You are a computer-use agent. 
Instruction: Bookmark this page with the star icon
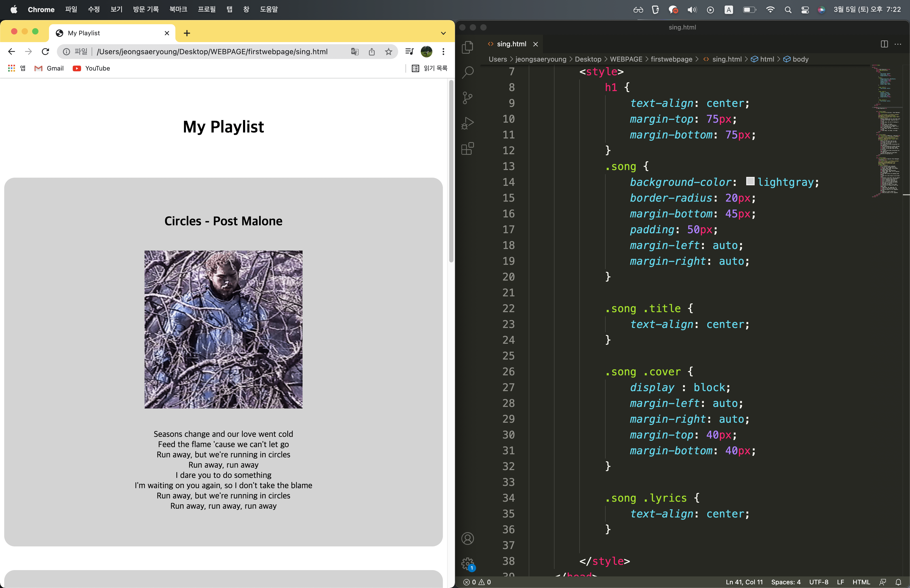388,52
